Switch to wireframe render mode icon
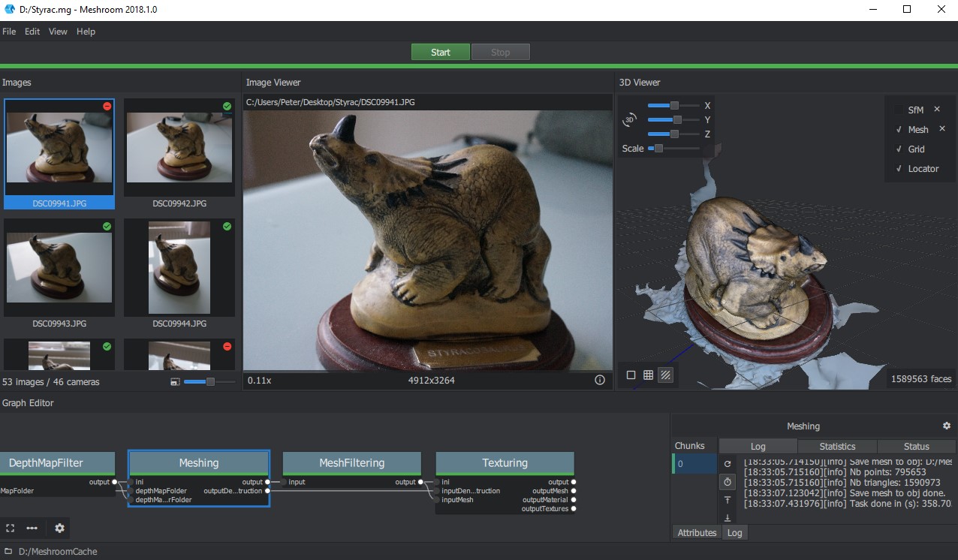Viewport: 958px width, 560px height. tap(648, 375)
